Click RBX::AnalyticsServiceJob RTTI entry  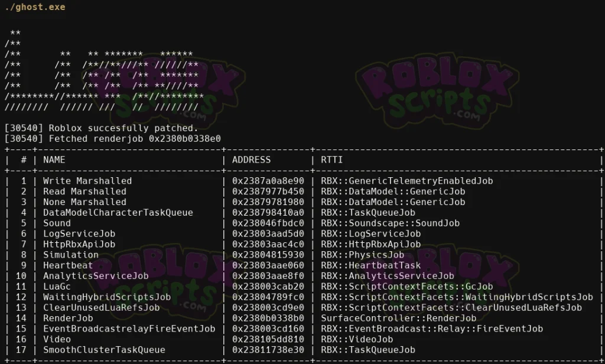coord(388,276)
